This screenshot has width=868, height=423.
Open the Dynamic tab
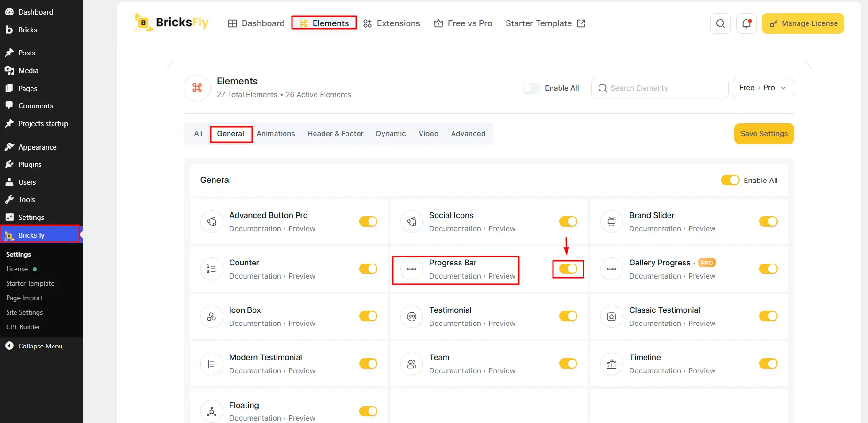click(391, 134)
